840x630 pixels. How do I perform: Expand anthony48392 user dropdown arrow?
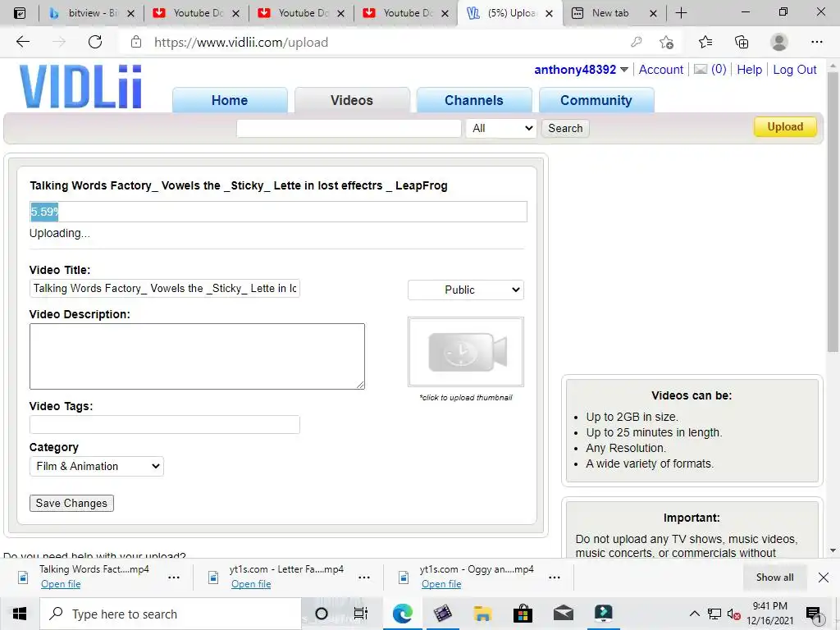[x=624, y=70]
